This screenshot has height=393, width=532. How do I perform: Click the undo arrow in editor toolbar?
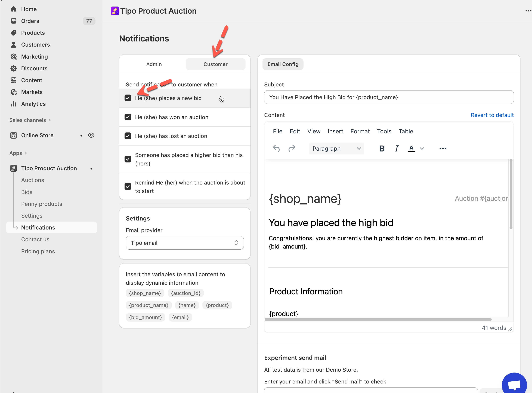(x=276, y=149)
